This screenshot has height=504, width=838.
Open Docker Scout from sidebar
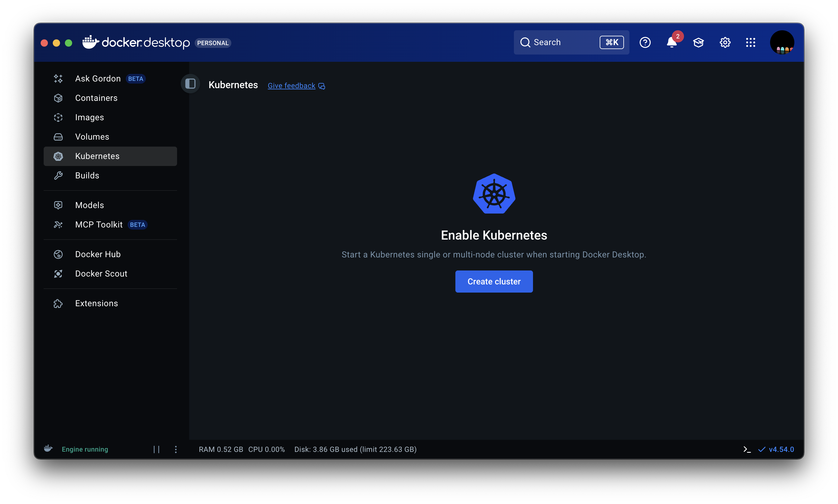click(101, 274)
